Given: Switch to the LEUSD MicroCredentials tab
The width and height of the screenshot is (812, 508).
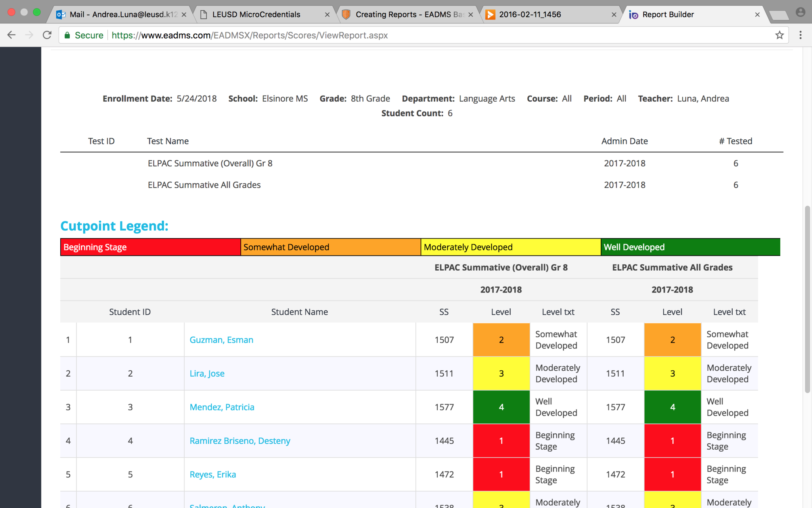Looking at the screenshot, I should pyautogui.click(x=256, y=15).
